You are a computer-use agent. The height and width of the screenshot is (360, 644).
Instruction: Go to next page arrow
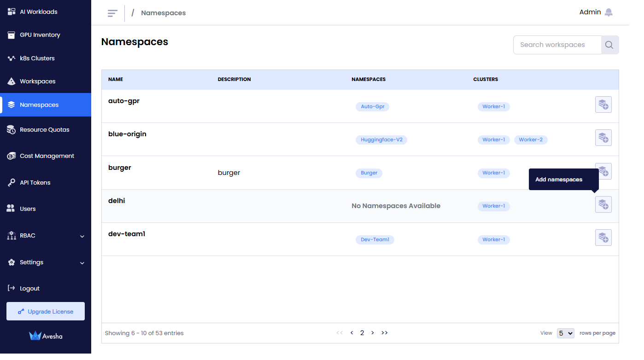coord(373,333)
